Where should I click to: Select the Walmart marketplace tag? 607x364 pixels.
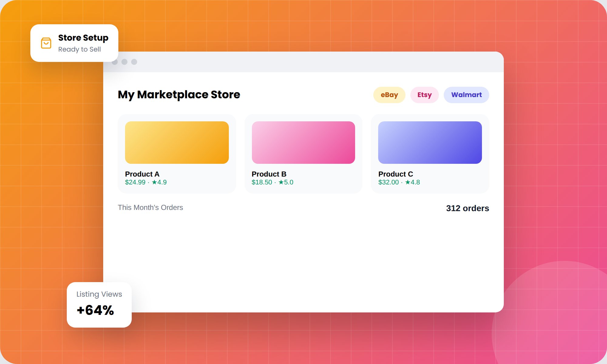[x=466, y=95]
